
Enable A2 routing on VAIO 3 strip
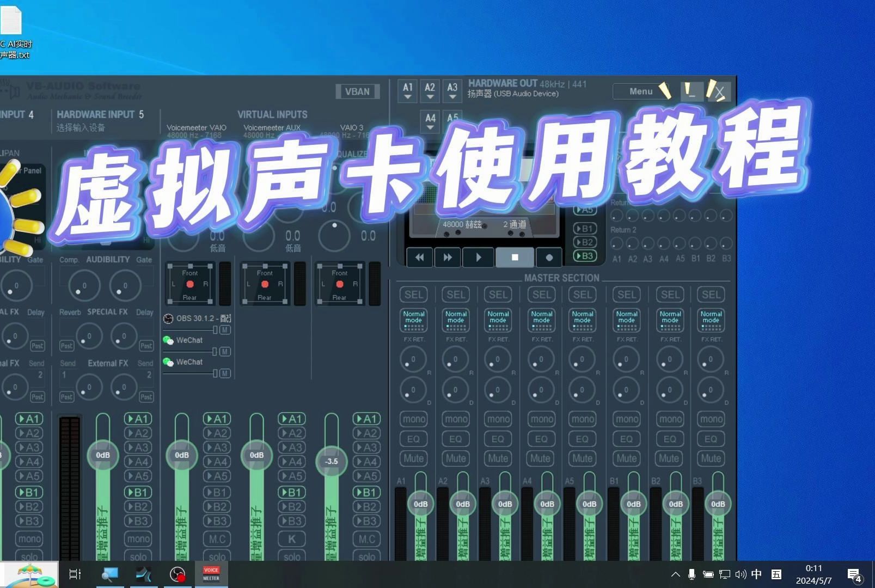click(x=367, y=433)
